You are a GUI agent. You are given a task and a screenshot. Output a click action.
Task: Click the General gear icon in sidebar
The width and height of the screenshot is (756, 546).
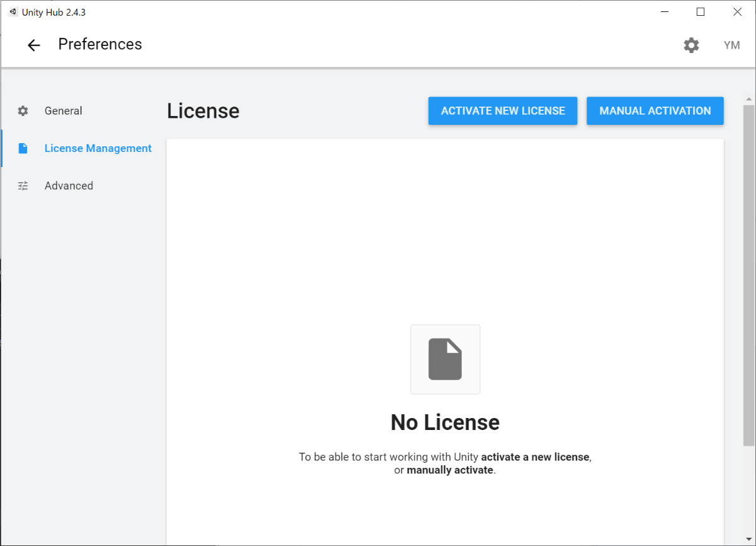[23, 111]
